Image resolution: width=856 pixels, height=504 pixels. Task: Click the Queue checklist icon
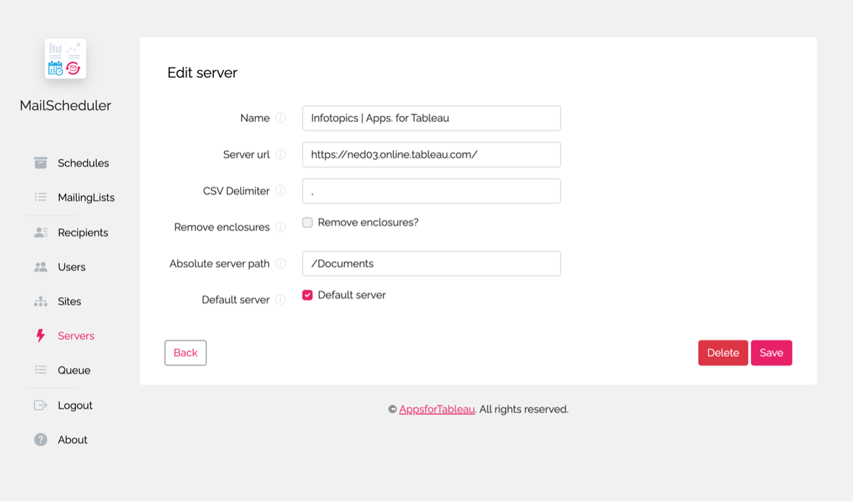pyautogui.click(x=41, y=370)
